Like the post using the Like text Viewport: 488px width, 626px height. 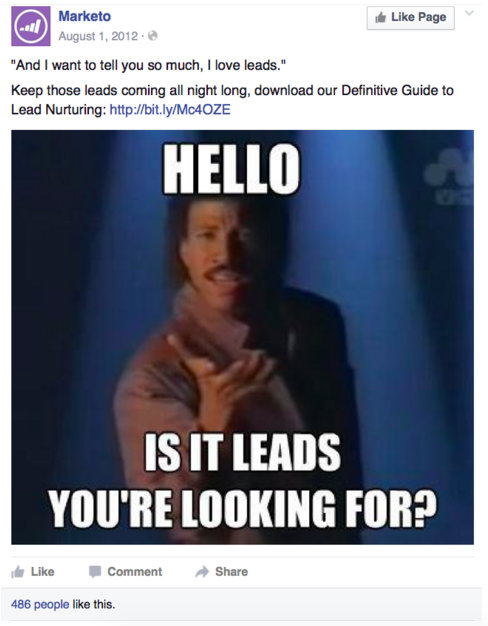pos(42,572)
